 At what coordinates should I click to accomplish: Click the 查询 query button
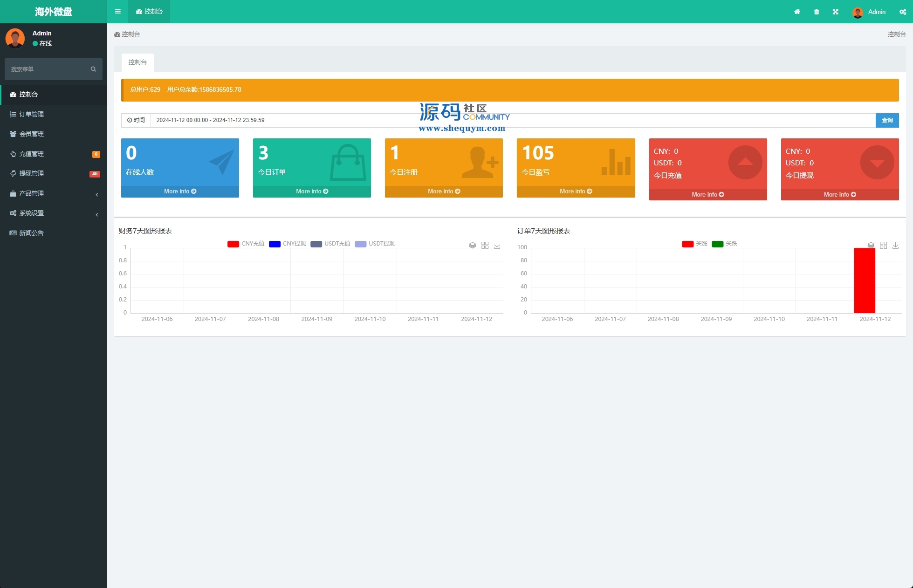pos(887,120)
